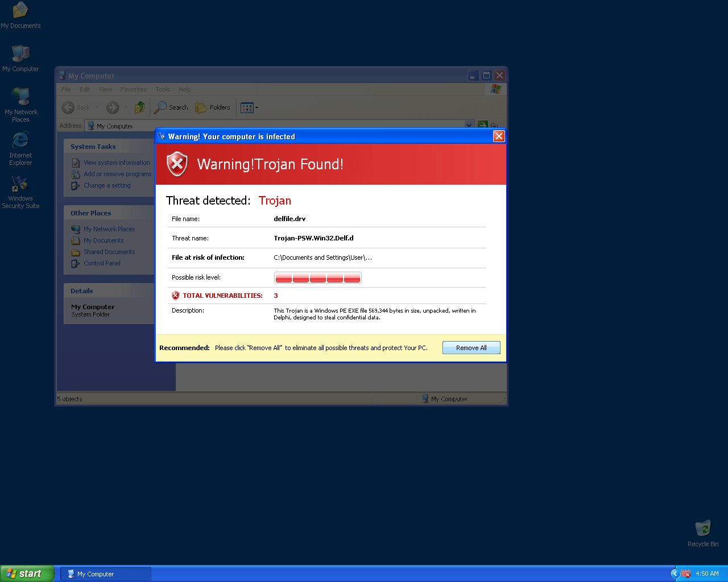Screen dimensions: 728x582
Task: Open the Recycle Bin
Action: point(703,532)
